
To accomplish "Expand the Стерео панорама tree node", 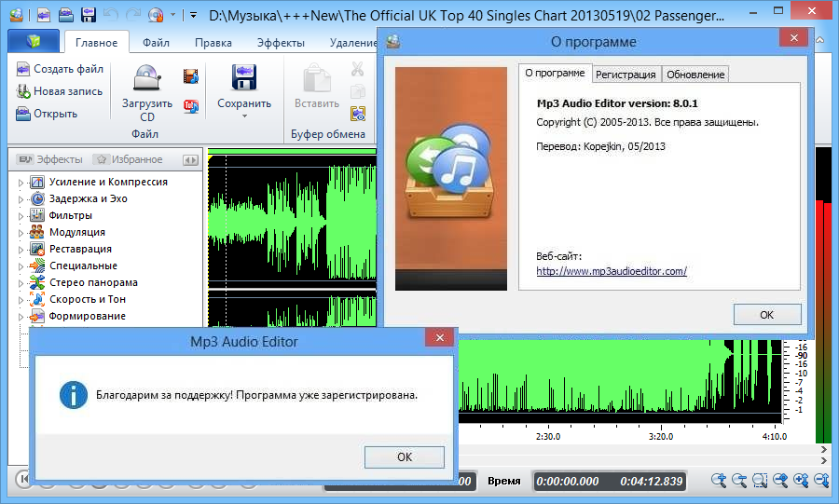I will point(21,283).
